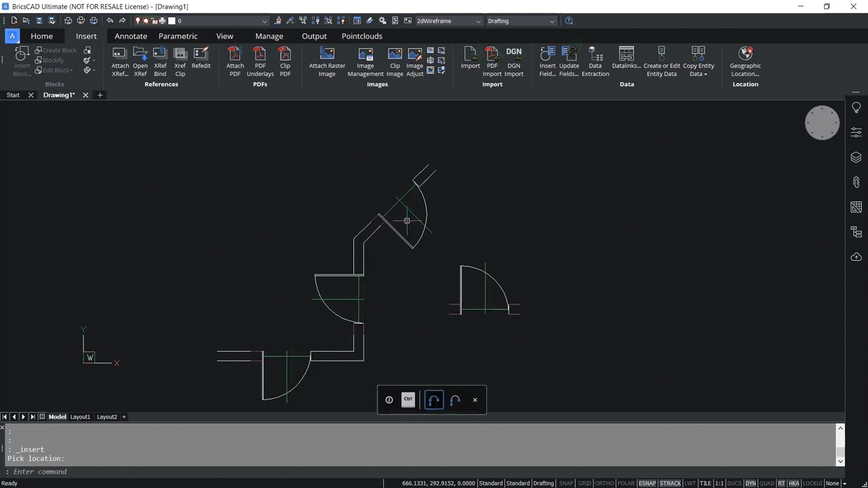The width and height of the screenshot is (868, 488).
Task: Select the XRef Bind tool
Action: click(160, 61)
